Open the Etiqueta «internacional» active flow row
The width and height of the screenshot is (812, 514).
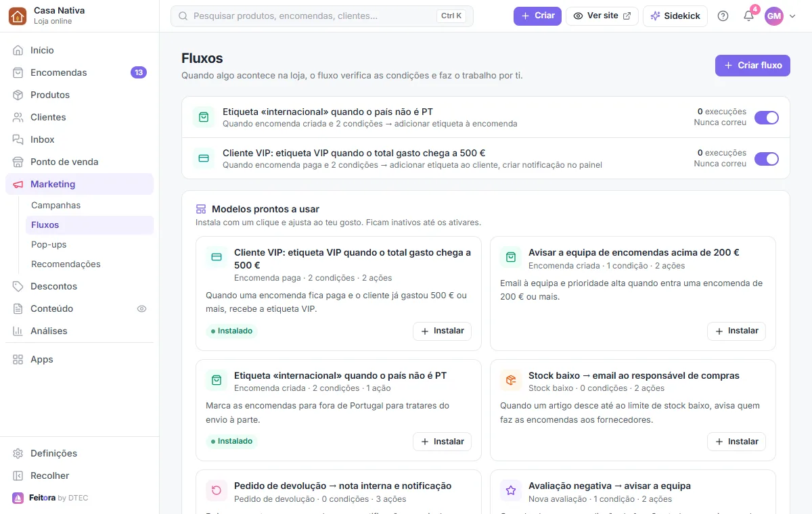[x=485, y=117]
